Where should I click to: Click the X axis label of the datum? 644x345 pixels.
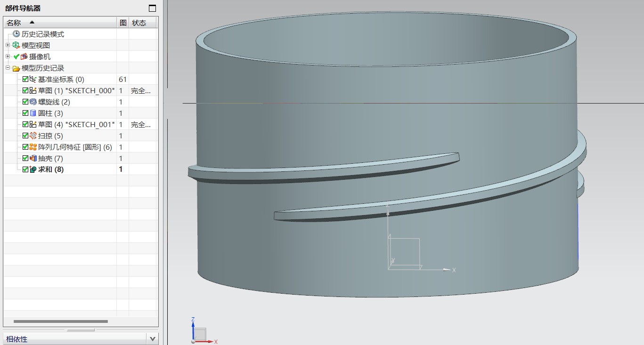pyautogui.click(x=454, y=270)
